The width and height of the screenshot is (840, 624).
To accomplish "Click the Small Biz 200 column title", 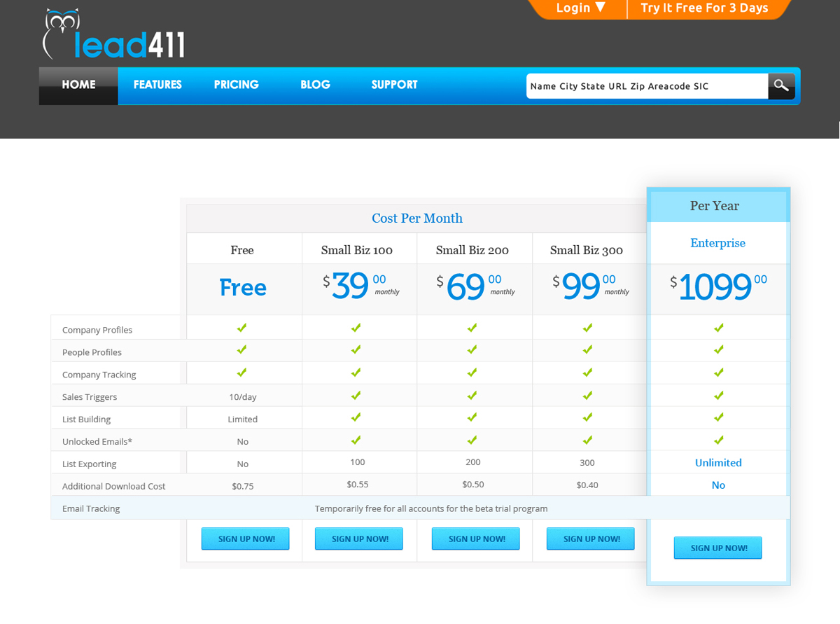I will click(472, 250).
